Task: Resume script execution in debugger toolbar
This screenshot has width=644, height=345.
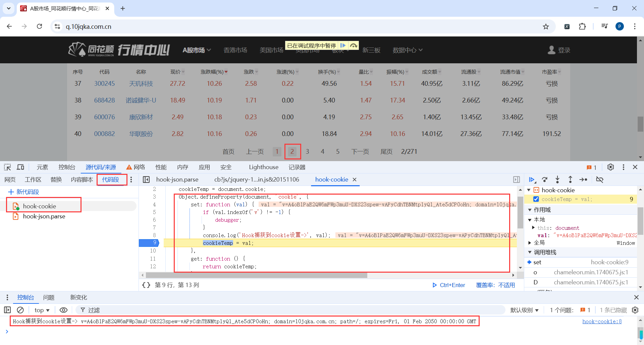Action: (532, 180)
